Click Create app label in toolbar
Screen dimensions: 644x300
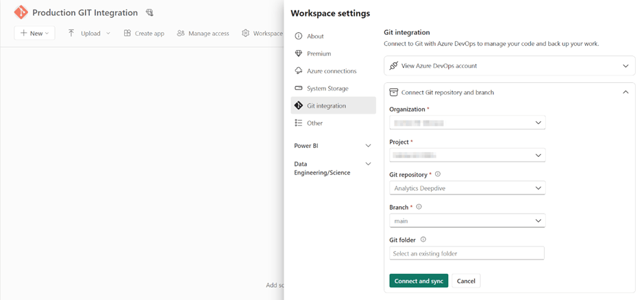click(149, 34)
